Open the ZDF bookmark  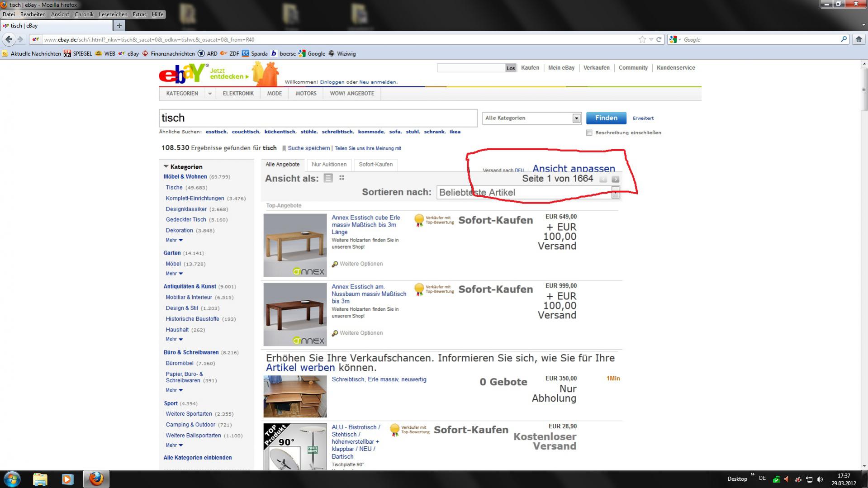click(230, 53)
